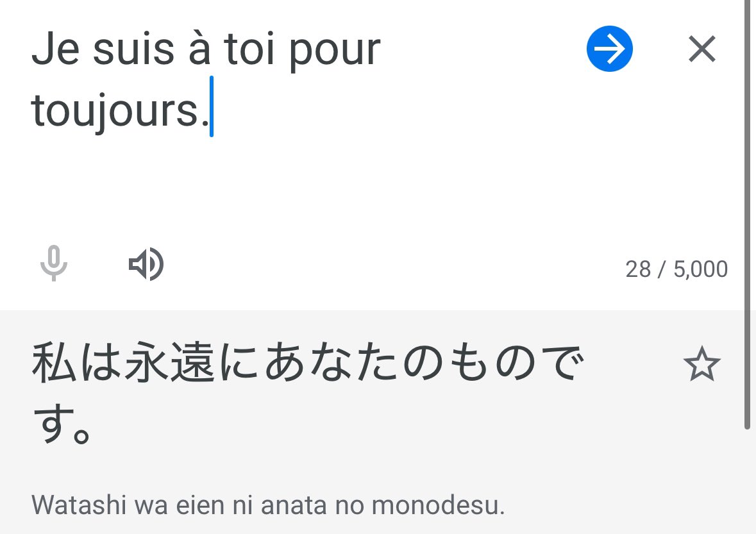Listen to the French text via the speaker icon
The image size is (756, 534).
(146, 265)
